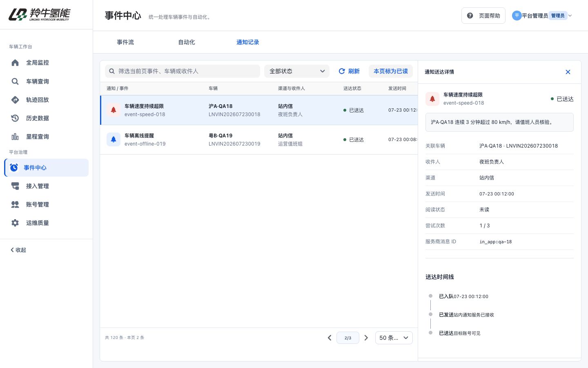
Task: Go to previous page of notifications
Action: tap(330, 338)
